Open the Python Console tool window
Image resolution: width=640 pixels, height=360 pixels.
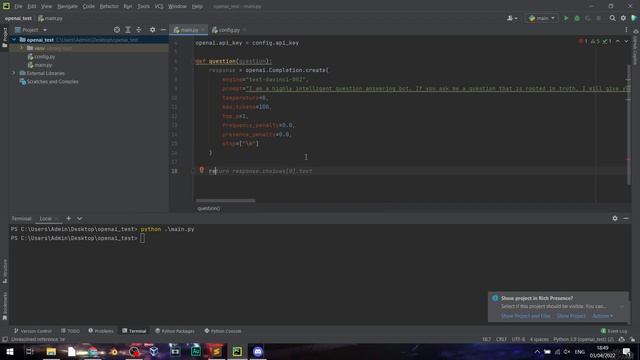pyautogui.click(x=223, y=331)
